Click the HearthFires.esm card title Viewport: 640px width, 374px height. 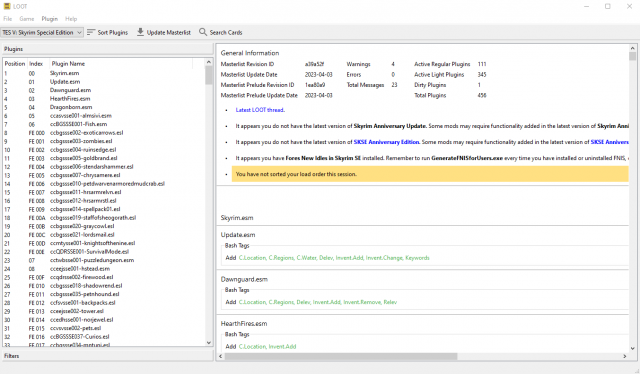point(244,324)
